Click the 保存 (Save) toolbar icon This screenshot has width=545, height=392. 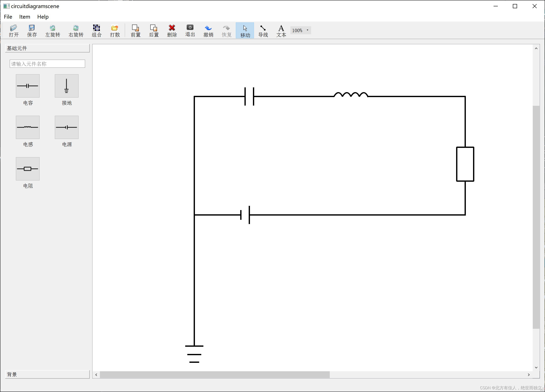tap(32, 30)
